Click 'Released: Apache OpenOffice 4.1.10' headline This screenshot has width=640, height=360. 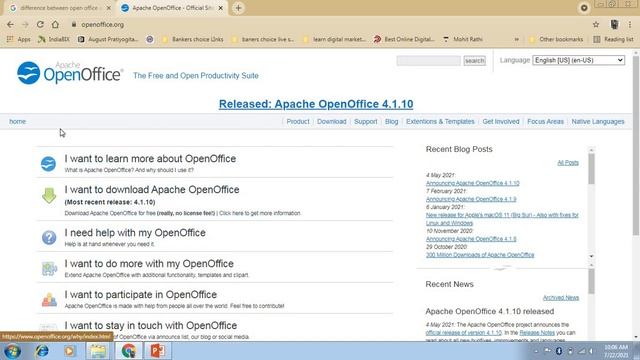click(x=316, y=104)
